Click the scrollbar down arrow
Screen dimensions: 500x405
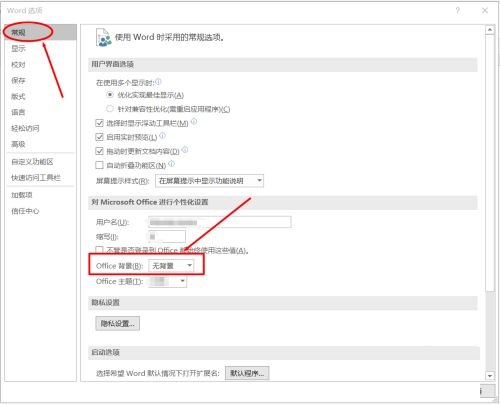[x=490, y=376]
